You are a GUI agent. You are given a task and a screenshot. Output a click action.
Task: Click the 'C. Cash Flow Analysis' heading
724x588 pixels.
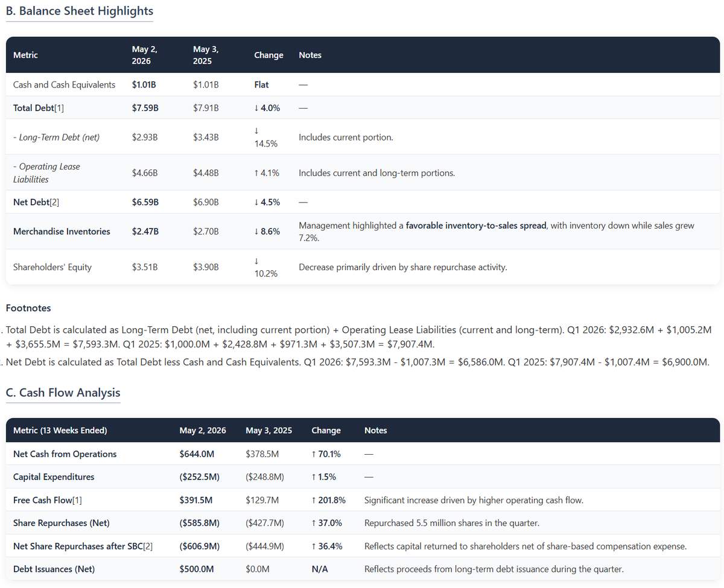click(63, 393)
